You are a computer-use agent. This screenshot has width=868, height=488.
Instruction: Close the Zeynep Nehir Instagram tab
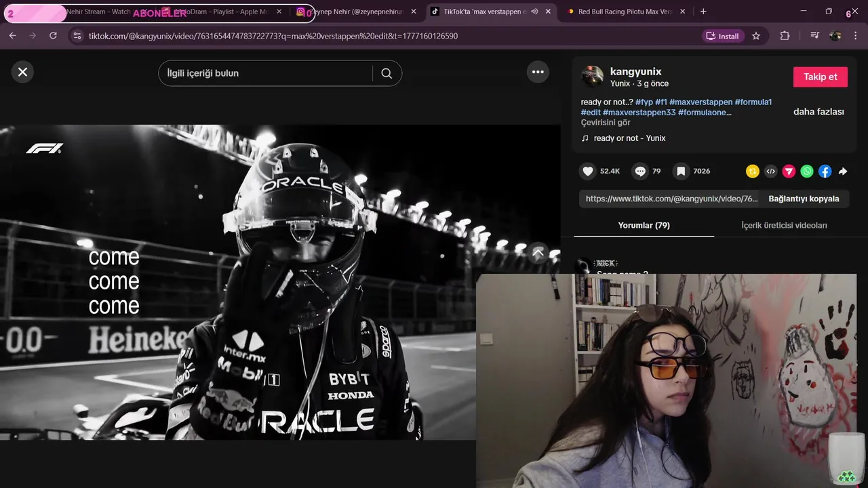(414, 12)
